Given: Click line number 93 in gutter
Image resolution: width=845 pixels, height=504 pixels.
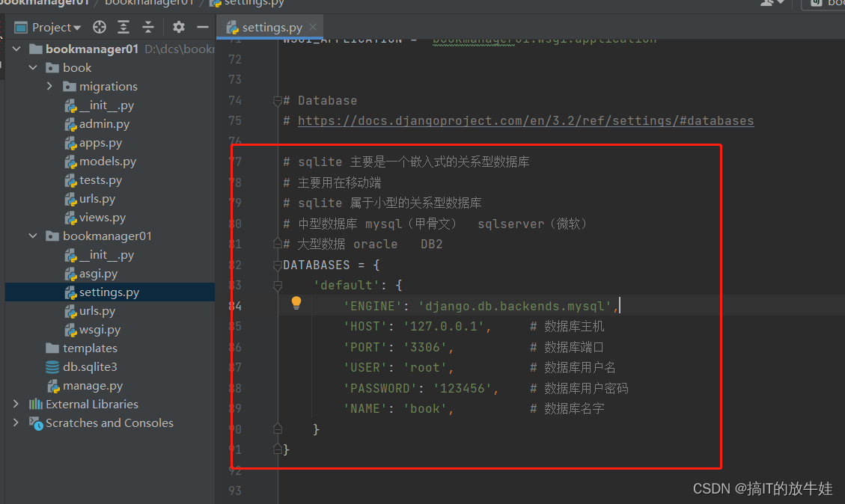Looking at the screenshot, I should 235,491.
